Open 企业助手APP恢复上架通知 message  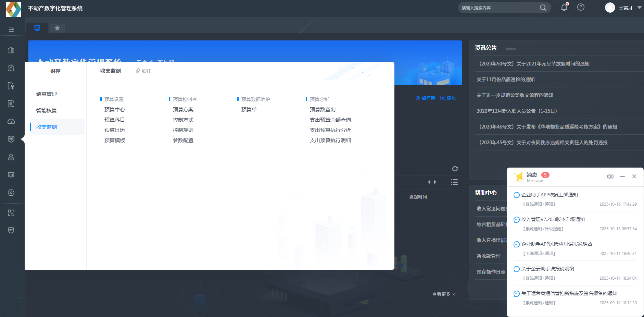tap(549, 195)
